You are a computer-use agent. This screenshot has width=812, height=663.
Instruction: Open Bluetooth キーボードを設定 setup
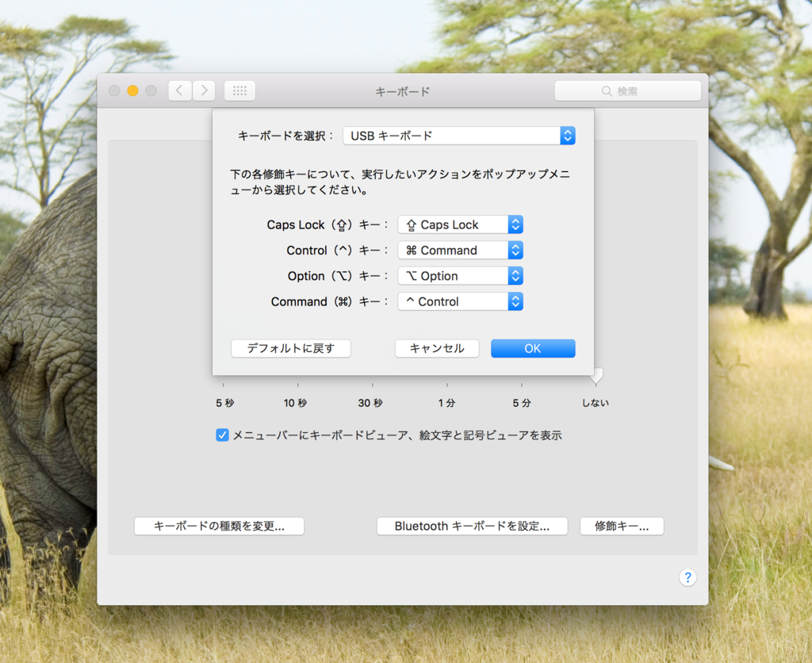[472, 526]
